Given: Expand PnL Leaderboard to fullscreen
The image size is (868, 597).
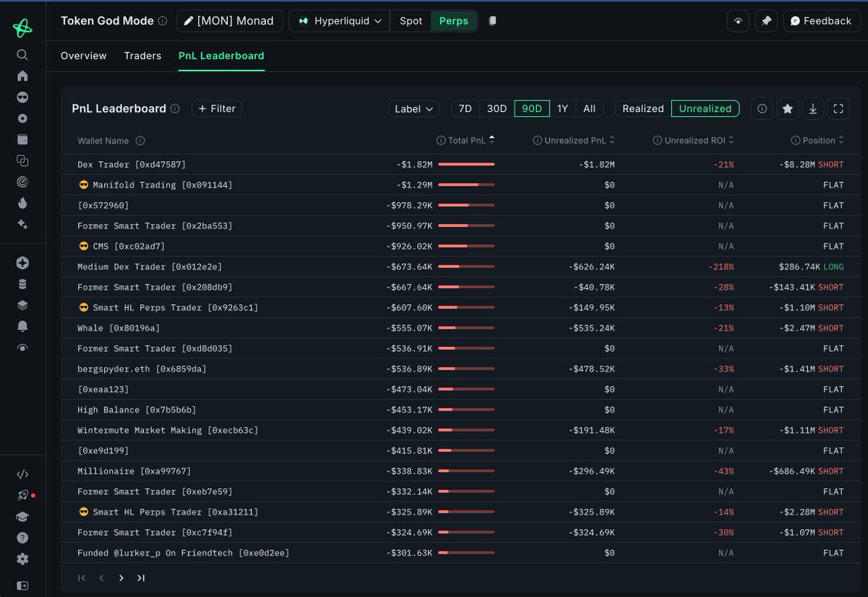Looking at the screenshot, I should tap(838, 108).
